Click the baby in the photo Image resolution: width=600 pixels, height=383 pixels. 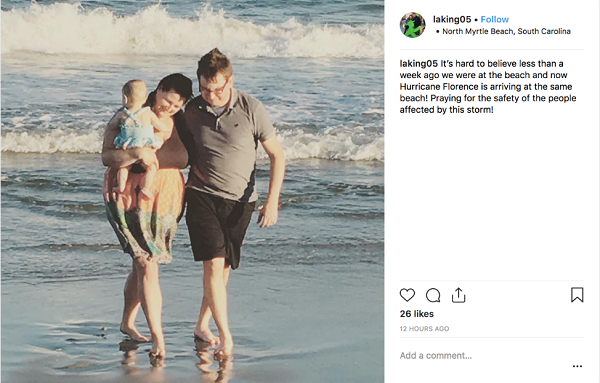coord(138,130)
